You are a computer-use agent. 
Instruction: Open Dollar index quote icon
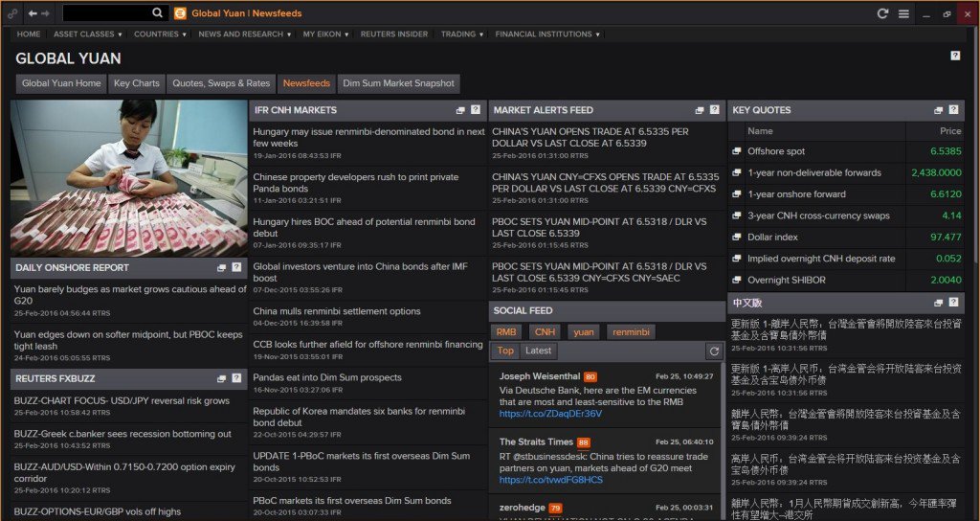click(737, 238)
